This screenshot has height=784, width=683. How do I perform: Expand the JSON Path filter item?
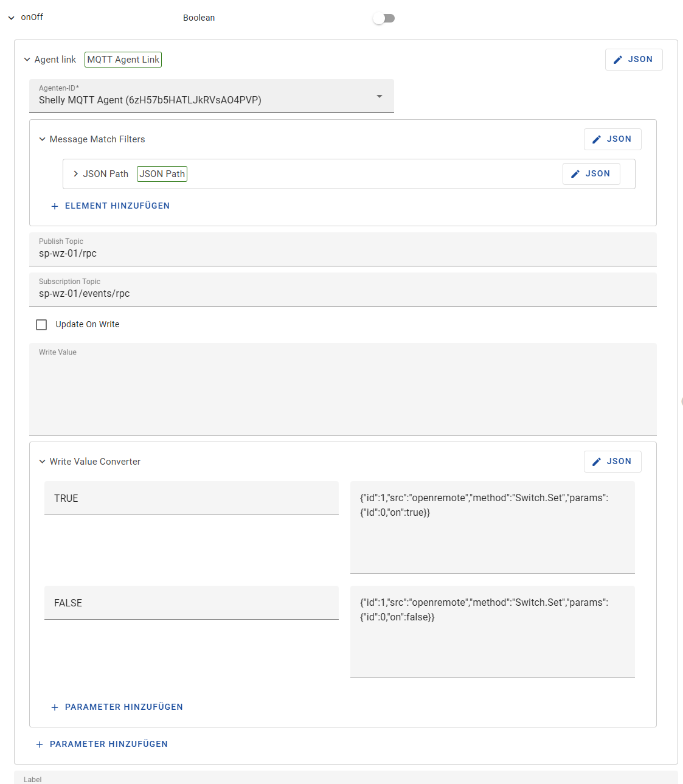[x=75, y=174]
